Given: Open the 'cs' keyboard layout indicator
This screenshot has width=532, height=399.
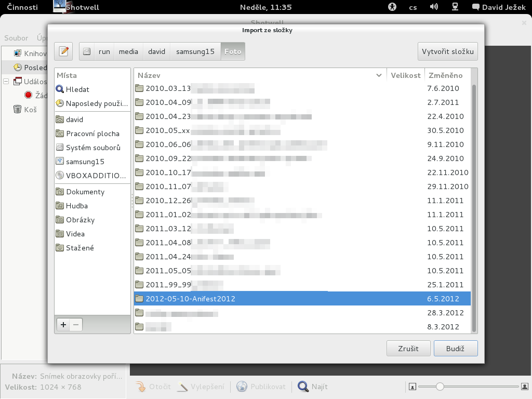Looking at the screenshot, I should (x=413, y=7).
